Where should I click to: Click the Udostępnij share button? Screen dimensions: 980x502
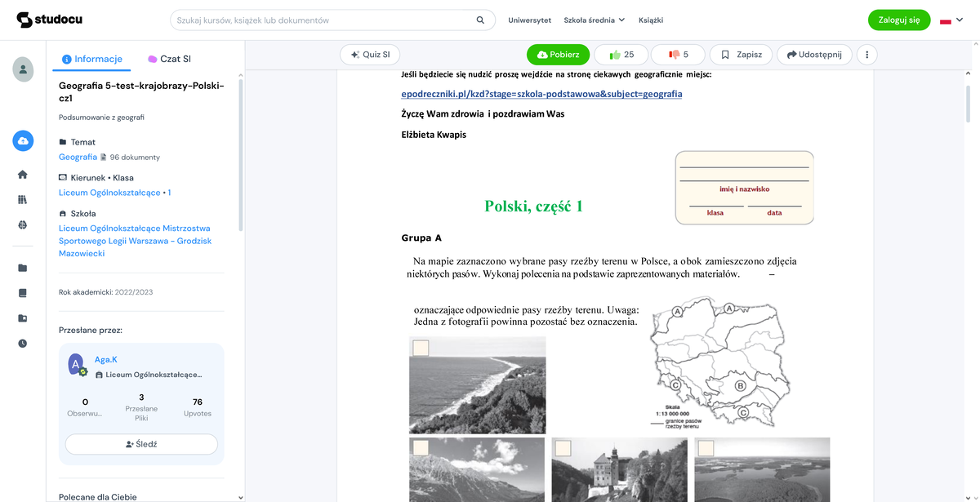tap(814, 55)
